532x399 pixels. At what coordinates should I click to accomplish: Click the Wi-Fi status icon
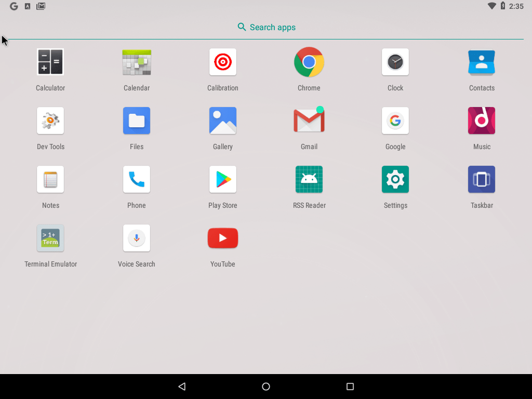click(x=491, y=6)
